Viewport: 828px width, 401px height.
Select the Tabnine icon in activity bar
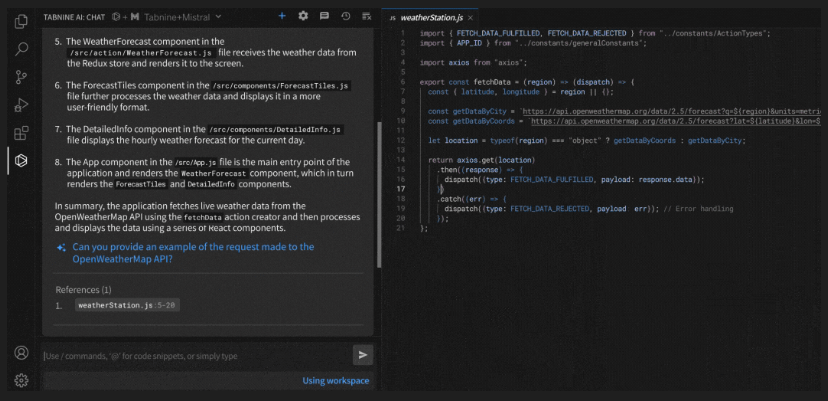21,160
